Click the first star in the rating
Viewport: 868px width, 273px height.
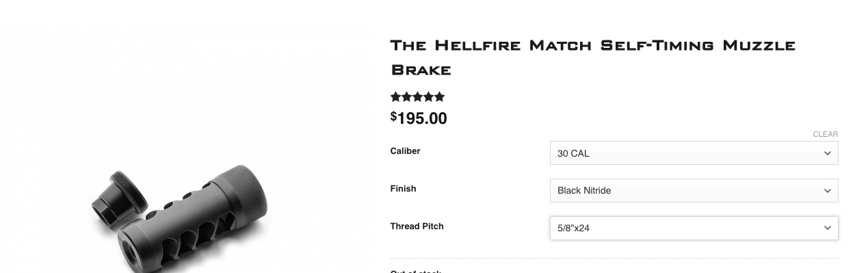[396, 97]
